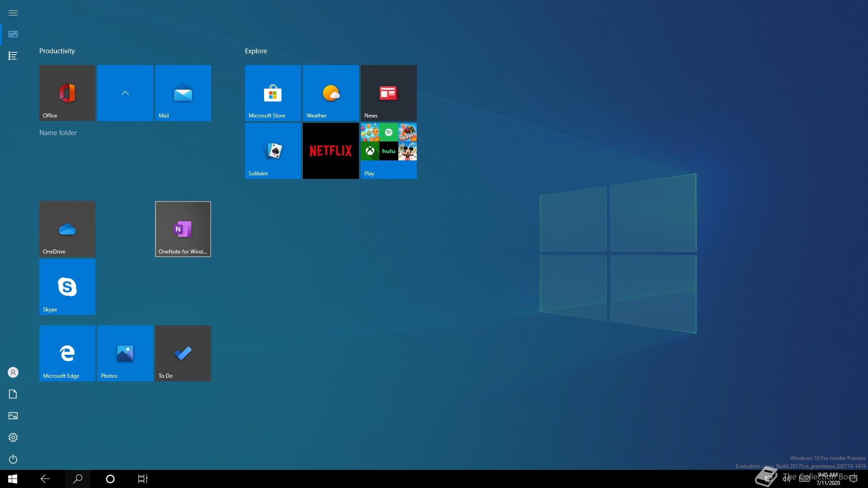Click the taskbar Back arrow
The height and width of the screenshot is (488, 868).
coord(45,479)
